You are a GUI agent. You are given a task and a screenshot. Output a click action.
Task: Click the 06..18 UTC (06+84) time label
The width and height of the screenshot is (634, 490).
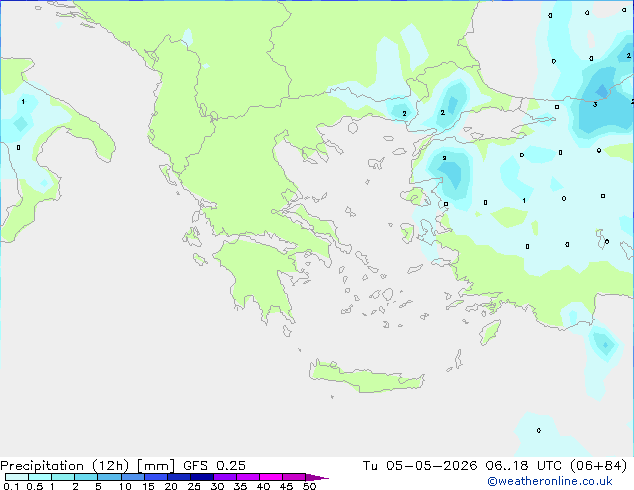[556, 466]
